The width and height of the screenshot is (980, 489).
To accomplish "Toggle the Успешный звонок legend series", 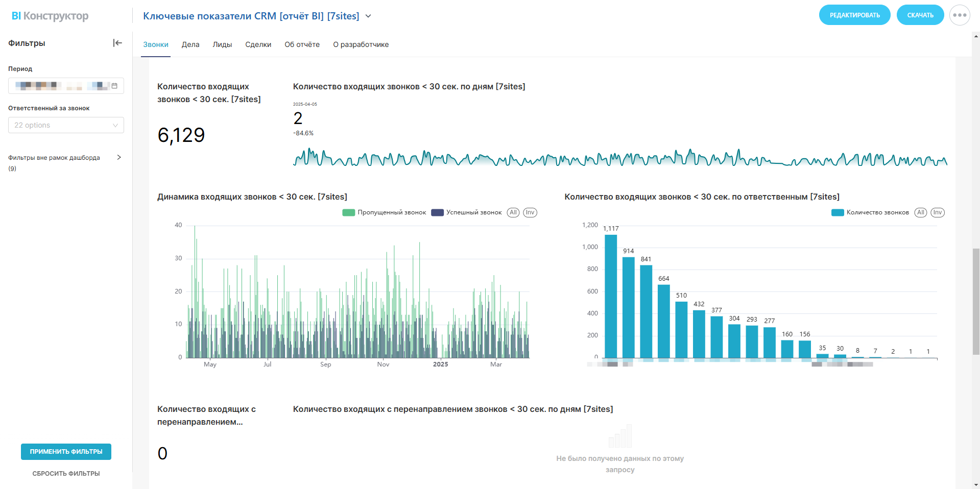I will (467, 212).
